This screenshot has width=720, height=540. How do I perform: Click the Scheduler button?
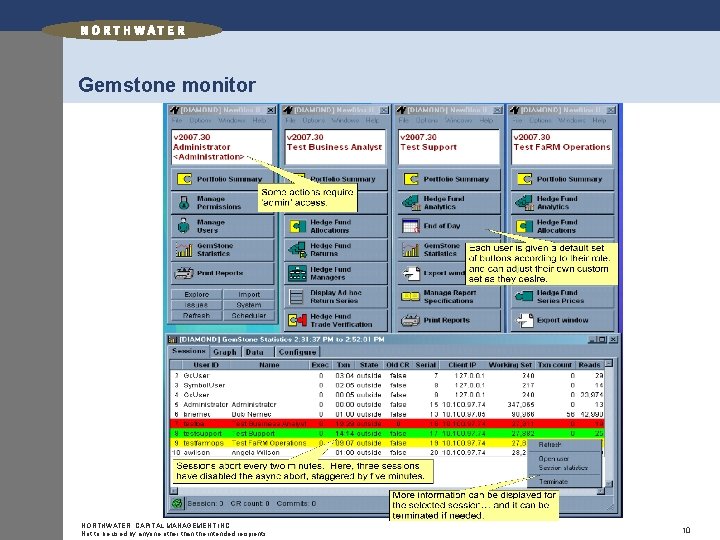249,315
